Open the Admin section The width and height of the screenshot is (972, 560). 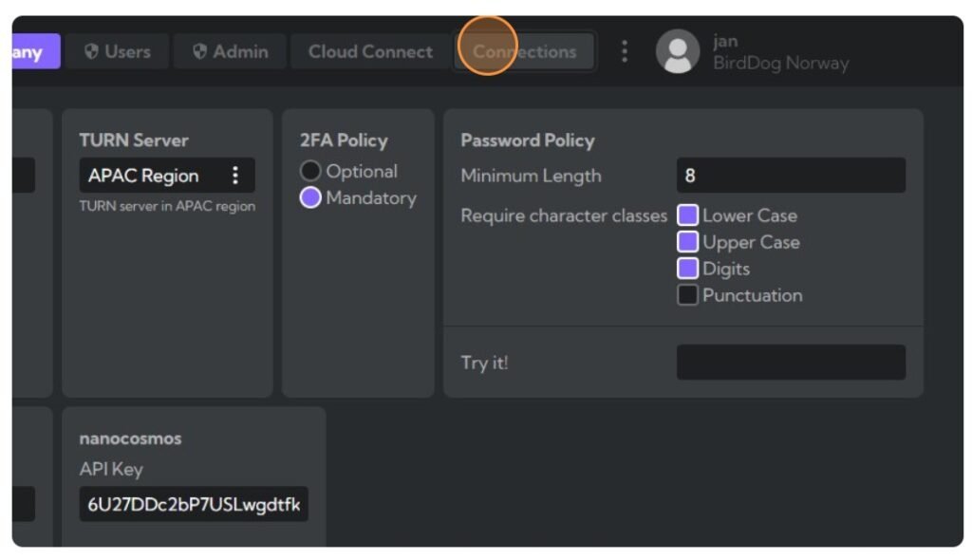tap(228, 52)
